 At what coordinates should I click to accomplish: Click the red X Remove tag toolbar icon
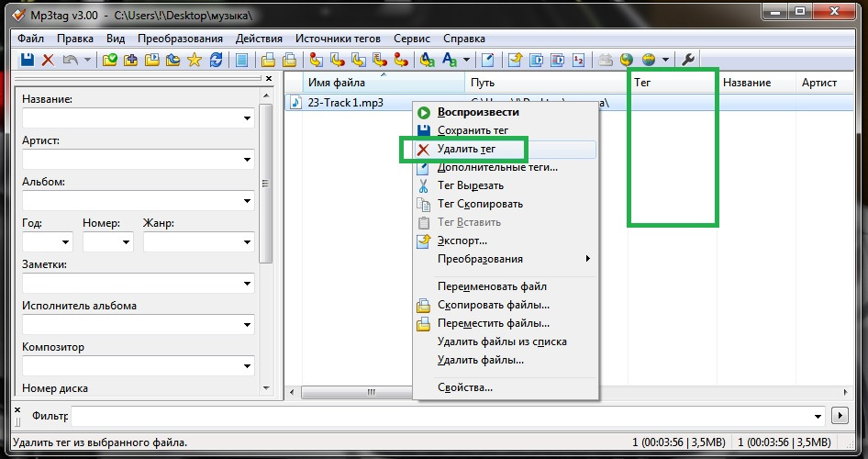[48, 60]
